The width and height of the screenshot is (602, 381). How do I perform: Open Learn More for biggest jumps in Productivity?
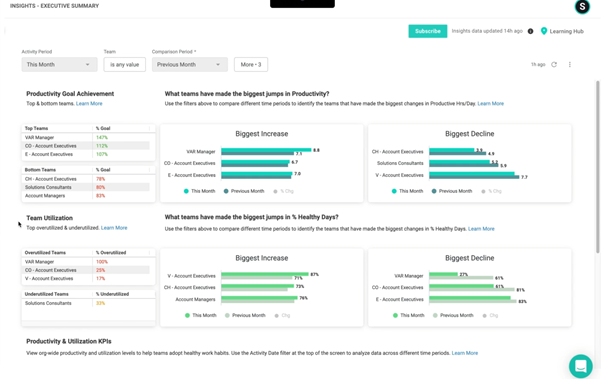[490, 104]
